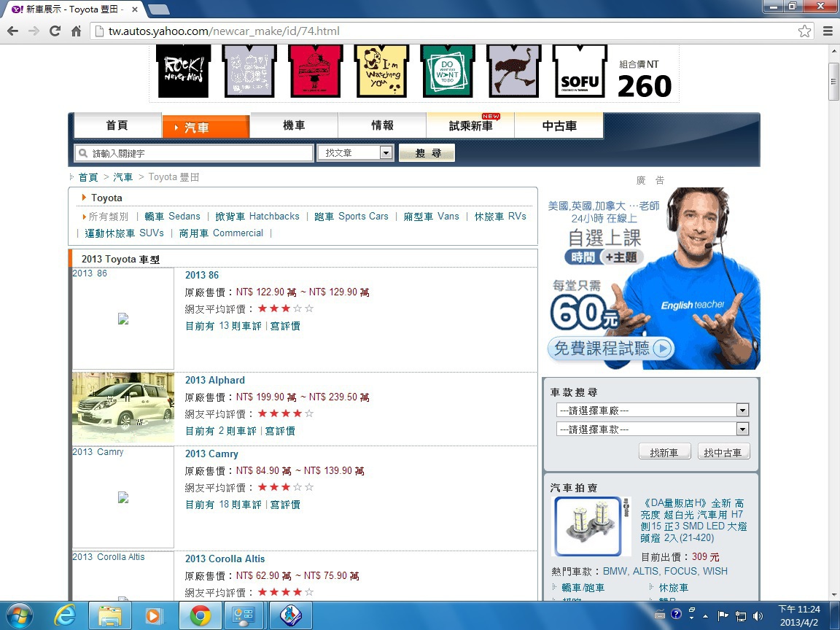The image size is (840, 630).
Task: Open the browser home page icon
Action: [76, 31]
